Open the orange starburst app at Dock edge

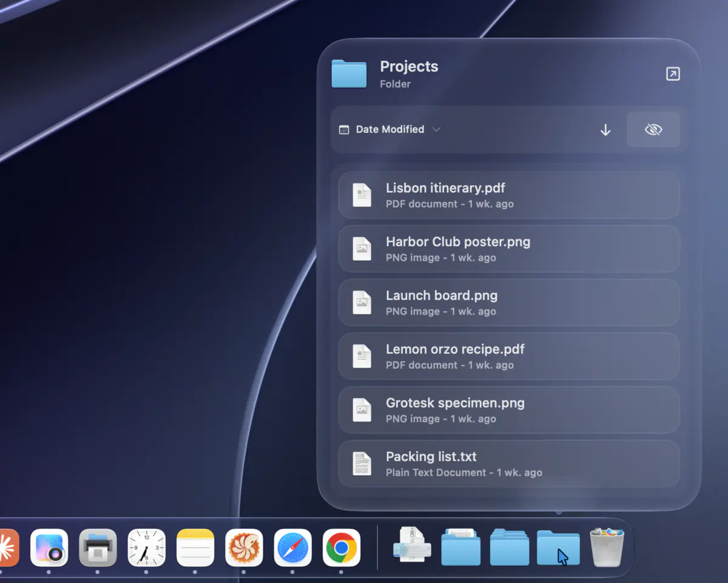(x=8, y=548)
